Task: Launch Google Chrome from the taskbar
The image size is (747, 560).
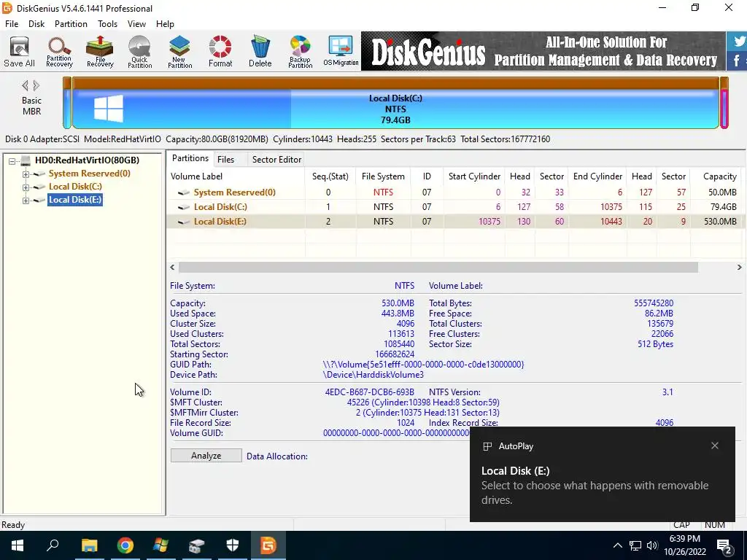Action: click(125, 545)
